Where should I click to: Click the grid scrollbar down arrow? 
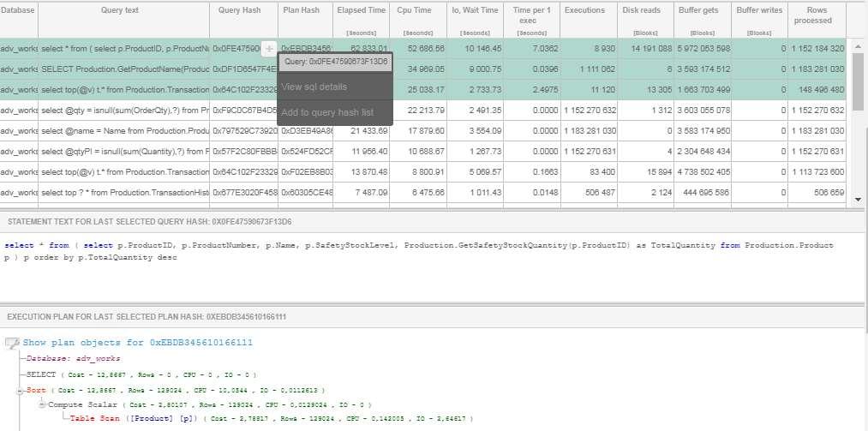pos(858,200)
